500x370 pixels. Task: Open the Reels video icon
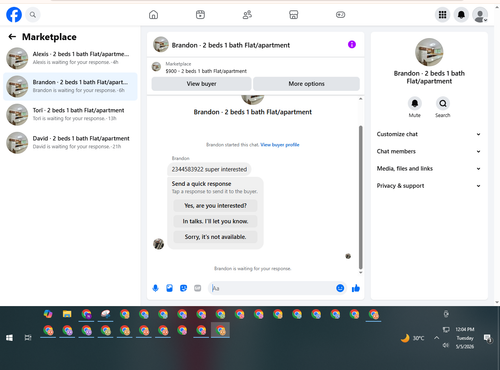[x=200, y=15]
